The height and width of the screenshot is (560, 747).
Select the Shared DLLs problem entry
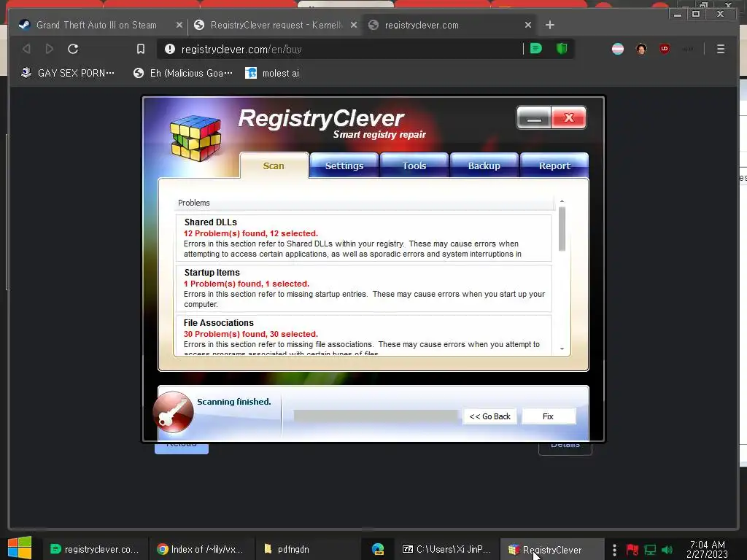(x=364, y=238)
